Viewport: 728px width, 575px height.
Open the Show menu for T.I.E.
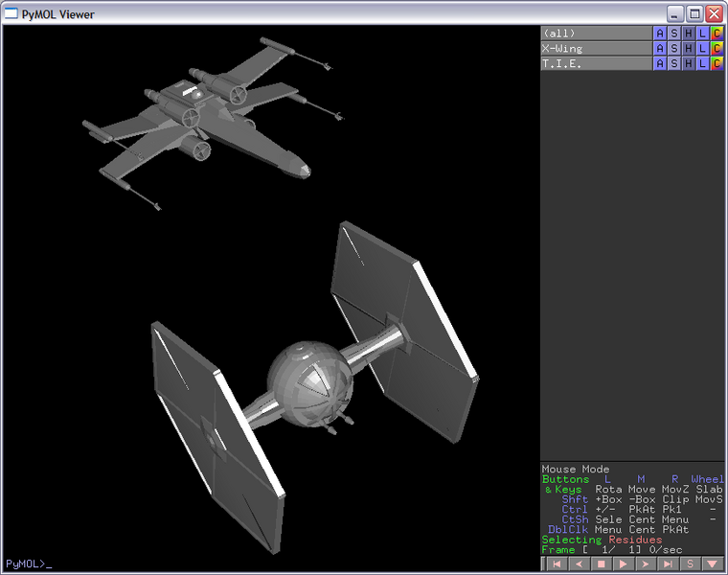tap(673, 64)
